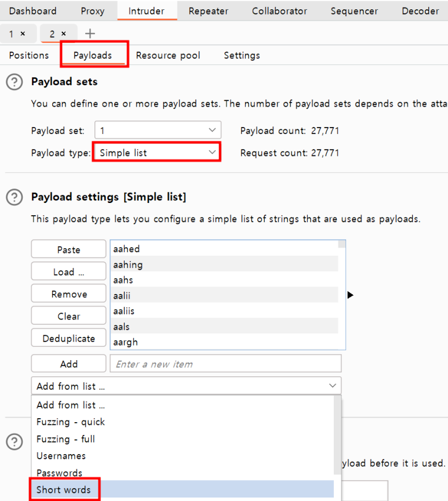This screenshot has width=448, height=501.
Task: Click the Payload settings help icon
Action: coord(14,198)
